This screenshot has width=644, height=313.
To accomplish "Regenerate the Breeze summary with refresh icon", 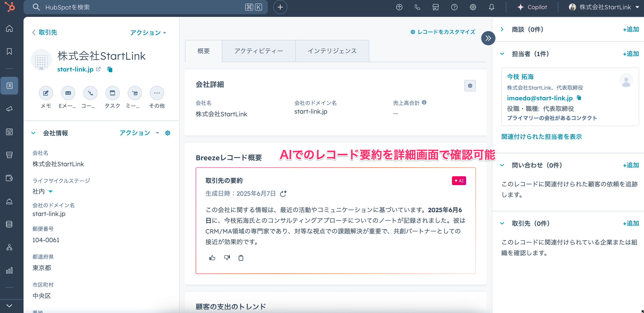I will click(283, 194).
